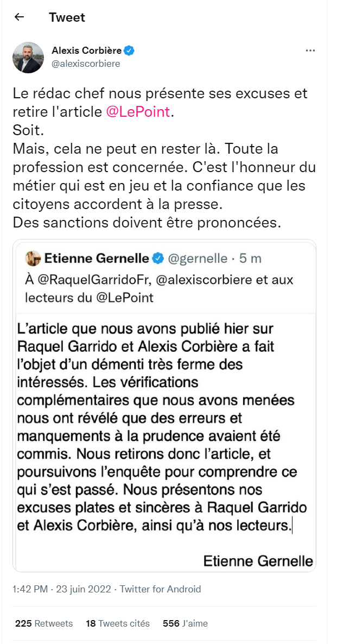Open the @LePoint mention in the tweet
Image resolution: width=343 pixels, height=644 pixels.
pyautogui.click(x=138, y=112)
